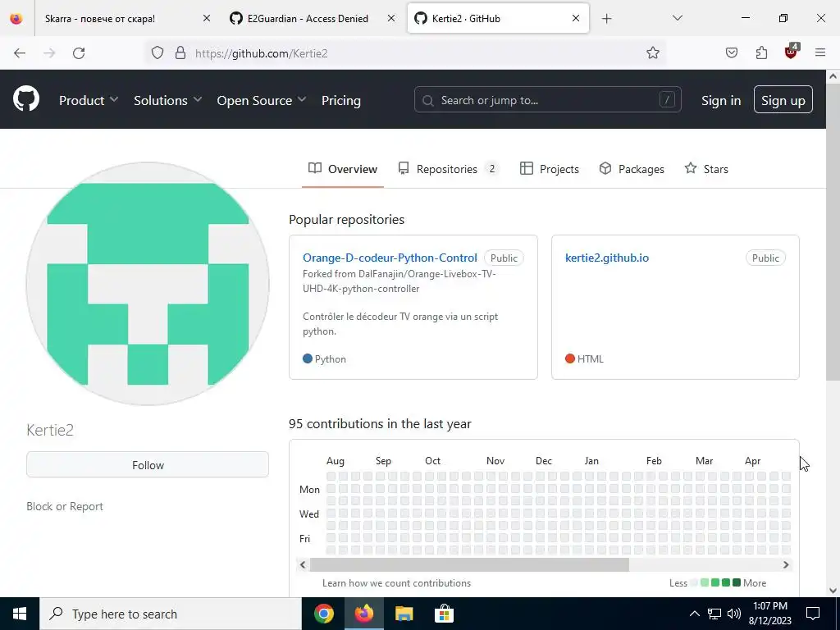The height and width of the screenshot is (630, 840).
Task: Open the Projects tab
Action: (x=550, y=169)
